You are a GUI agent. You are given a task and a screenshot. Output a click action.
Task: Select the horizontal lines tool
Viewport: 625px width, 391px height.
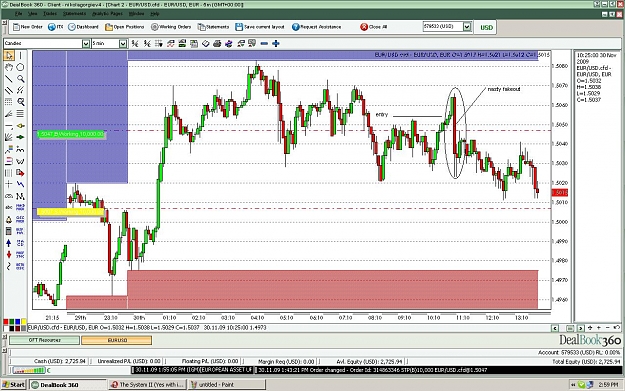20,114
